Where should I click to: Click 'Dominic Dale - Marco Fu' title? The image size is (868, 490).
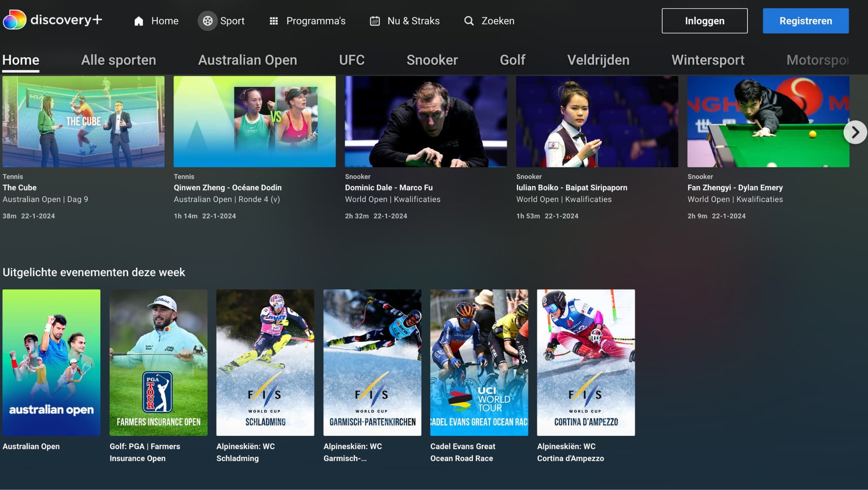(x=388, y=188)
